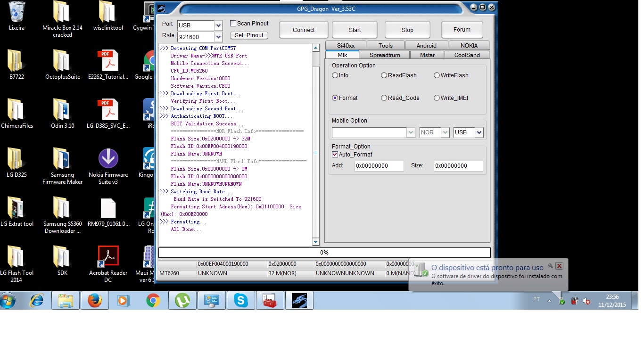Click the Set_Pinout button
Image resolution: width=644 pixels, height=362 pixels.
(x=249, y=35)
